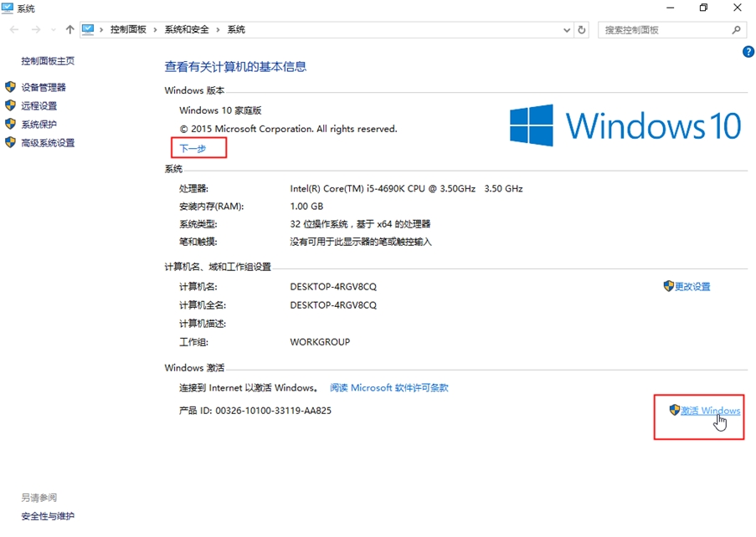The image size is (756, 537).
Task: Minimize the 系统 window
Action: [x=670, y=8]
